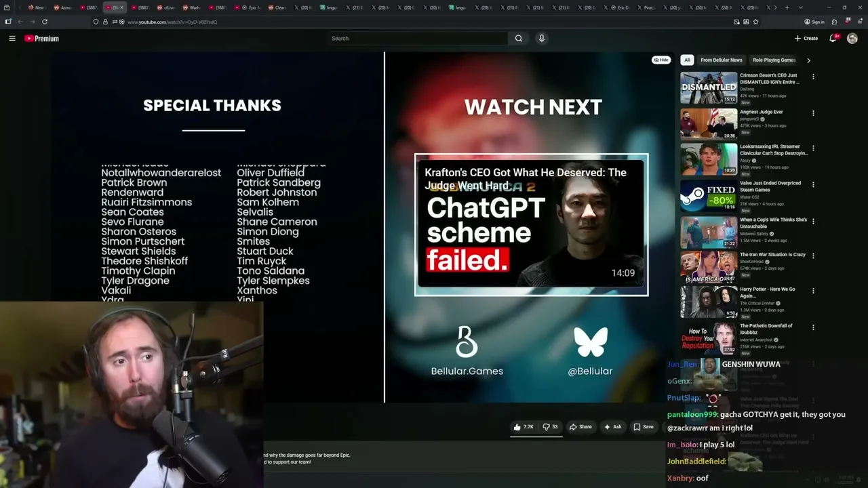Click chat username pantaloon999
This screenshot has width=868, height=488.
click(x=692, y=414)
